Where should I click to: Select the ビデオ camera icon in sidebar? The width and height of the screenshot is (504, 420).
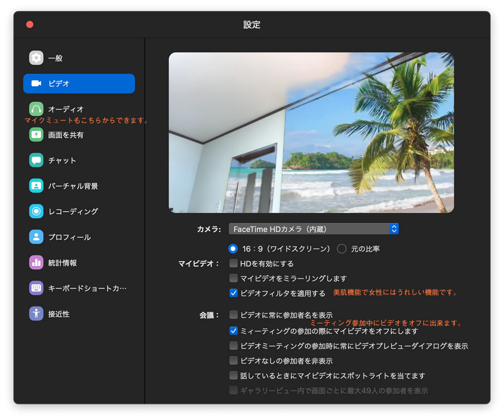click(x=36, y=83)
